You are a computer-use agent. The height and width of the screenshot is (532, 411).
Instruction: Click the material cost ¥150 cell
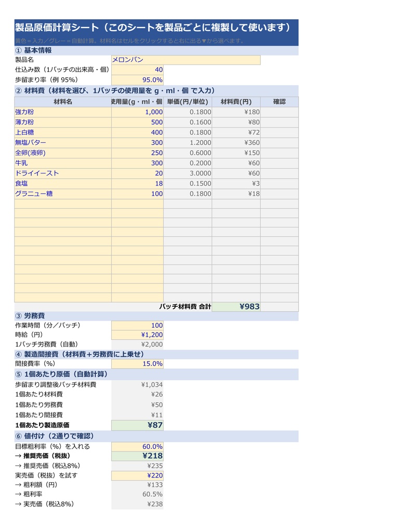(x=236, y=153)
